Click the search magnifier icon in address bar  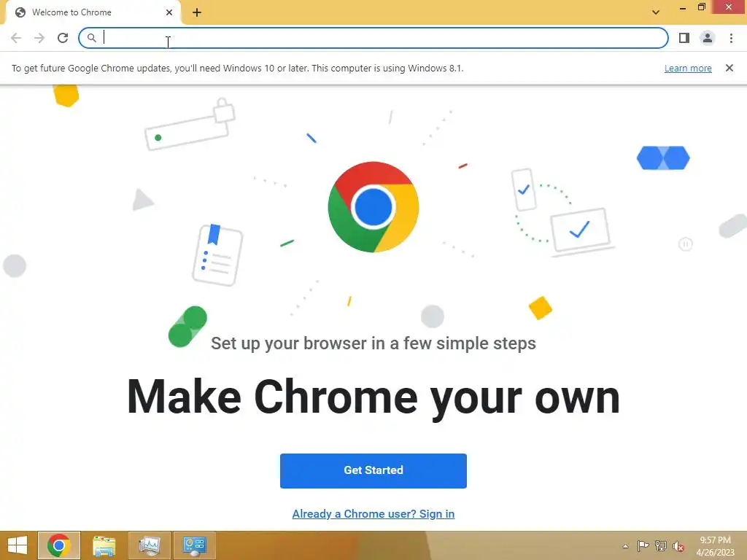pyautogui.click(x=91, y=38)
